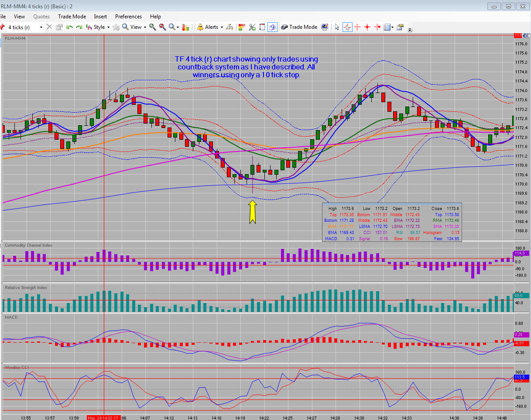Click the gray X delete icon
This screenshot has width=531, height=420.
coord(49,27)
